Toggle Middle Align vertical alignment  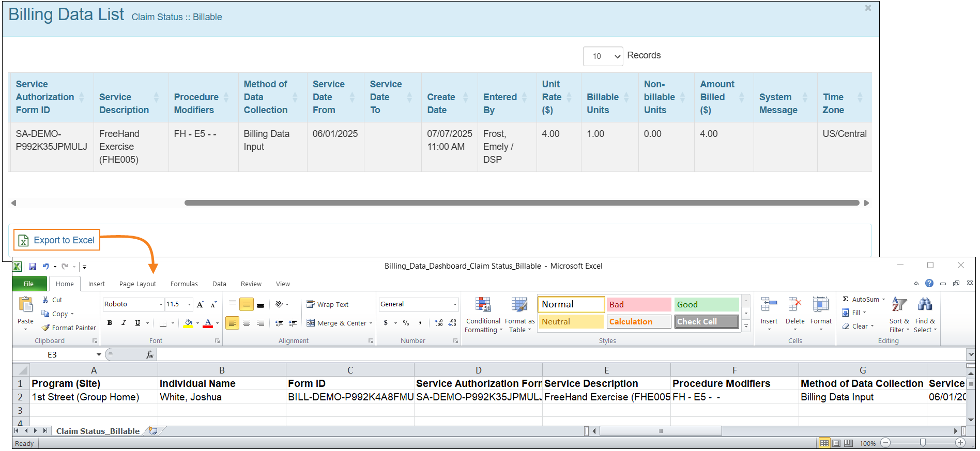[247, 305]
